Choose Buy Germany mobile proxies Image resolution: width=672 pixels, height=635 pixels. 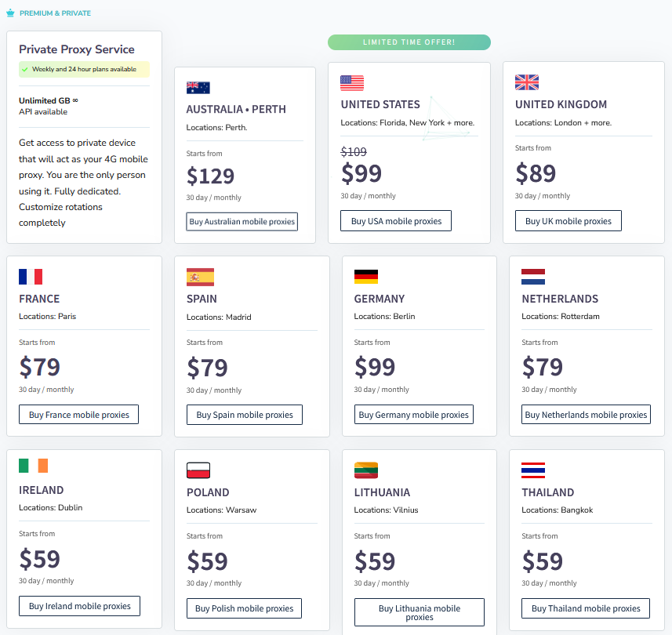coord(413,415)
